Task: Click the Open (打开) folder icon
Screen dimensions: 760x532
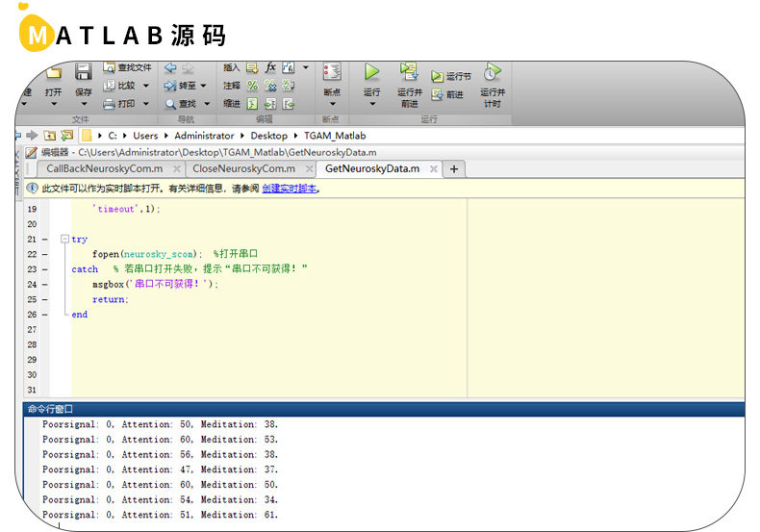Action: click(x=54, y=73)
